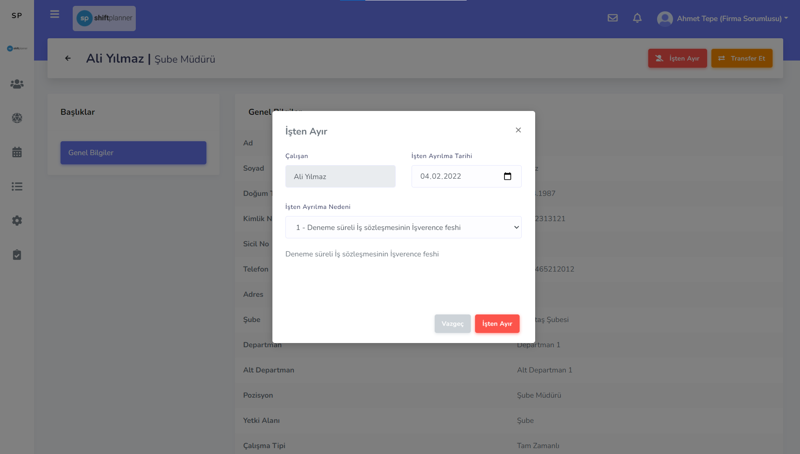Open the hamburger menu in top bar
This screenshot has width=800, height=454.
(54, 15)
